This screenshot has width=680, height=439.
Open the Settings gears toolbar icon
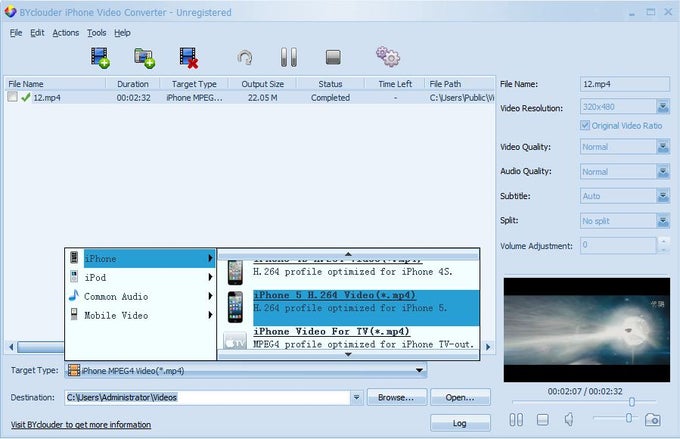click(388, 57)
